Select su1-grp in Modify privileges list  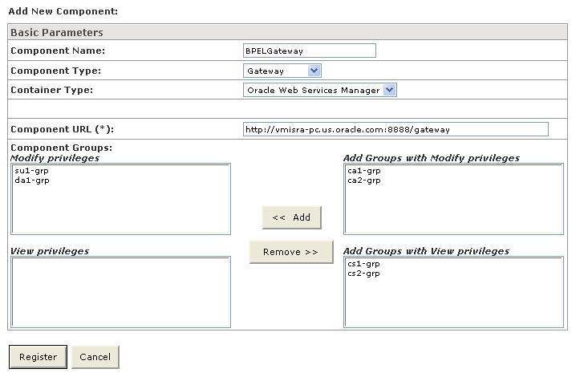click(x=30, y=171)
